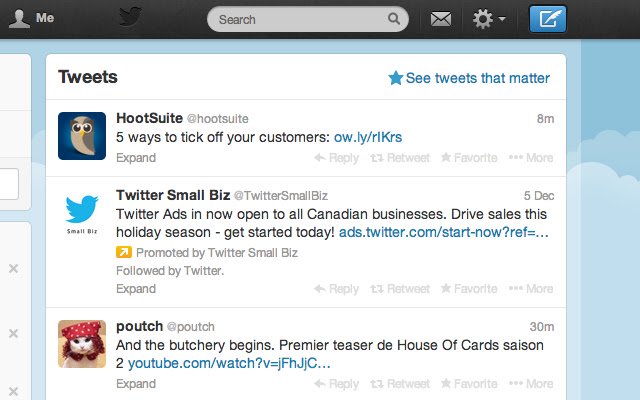This screenshot has width=640, height=400.
Task: Favorite the Twitter Small Biz tweet
Action: pos(469,289)
